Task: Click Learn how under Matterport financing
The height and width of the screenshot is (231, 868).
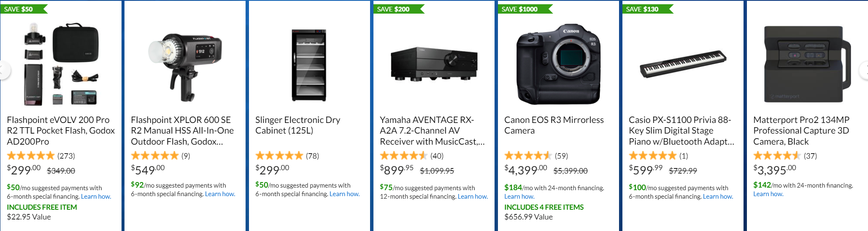Action: [x=768, y=194]
